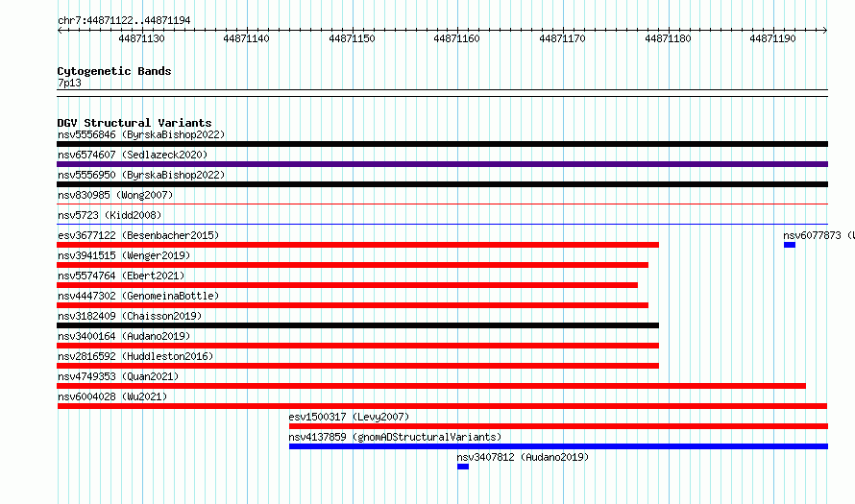This screenshot has height=504, width=855.
Task: Click ruler tick labeled 44871140
Action: click(x=247, y=38)
